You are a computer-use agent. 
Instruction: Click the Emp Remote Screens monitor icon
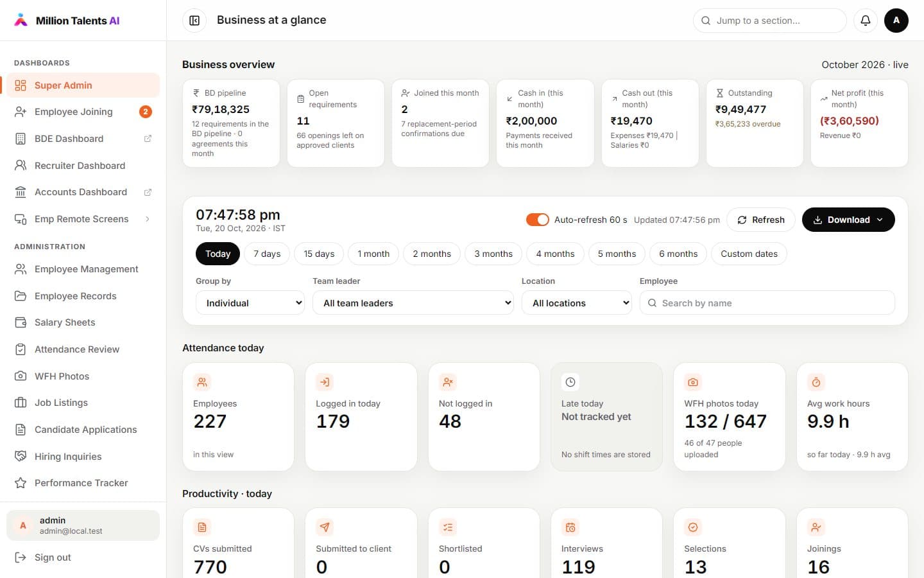[x=21, y=219]
